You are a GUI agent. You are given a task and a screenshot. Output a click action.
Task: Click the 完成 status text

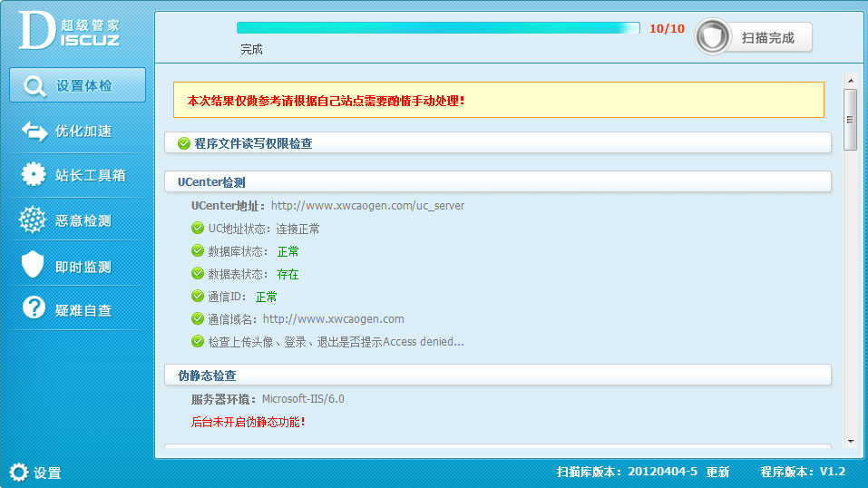coord(251,49)
